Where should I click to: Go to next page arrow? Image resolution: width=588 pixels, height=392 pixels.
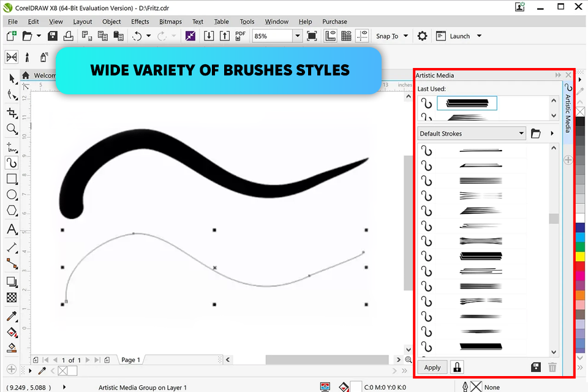coord(88,360)
